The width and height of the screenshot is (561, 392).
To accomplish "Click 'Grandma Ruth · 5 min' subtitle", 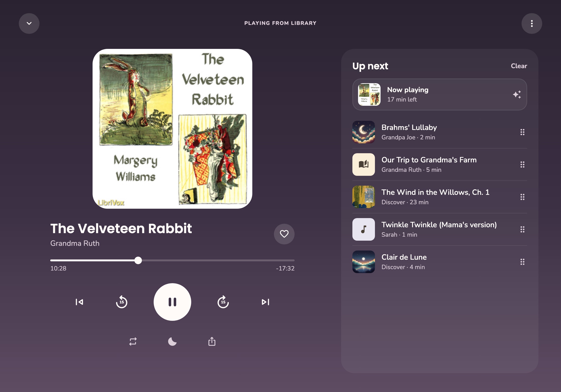I will [411, 170].
